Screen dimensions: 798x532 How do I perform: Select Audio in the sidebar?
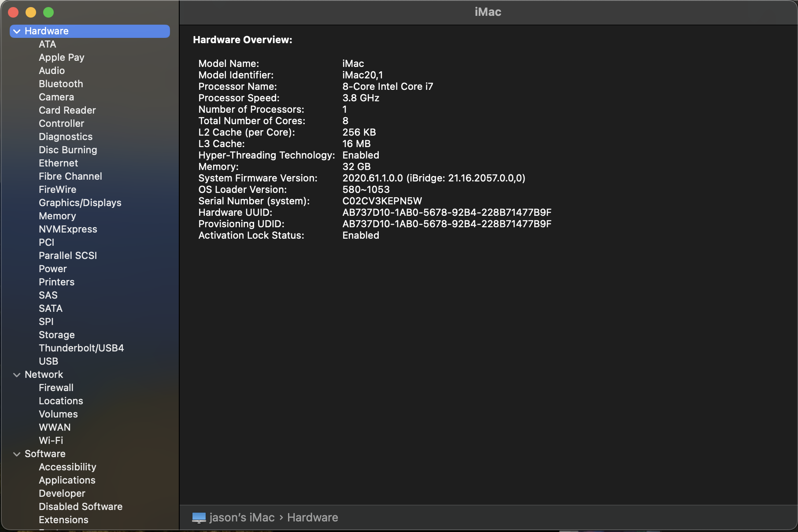[52, 71]
